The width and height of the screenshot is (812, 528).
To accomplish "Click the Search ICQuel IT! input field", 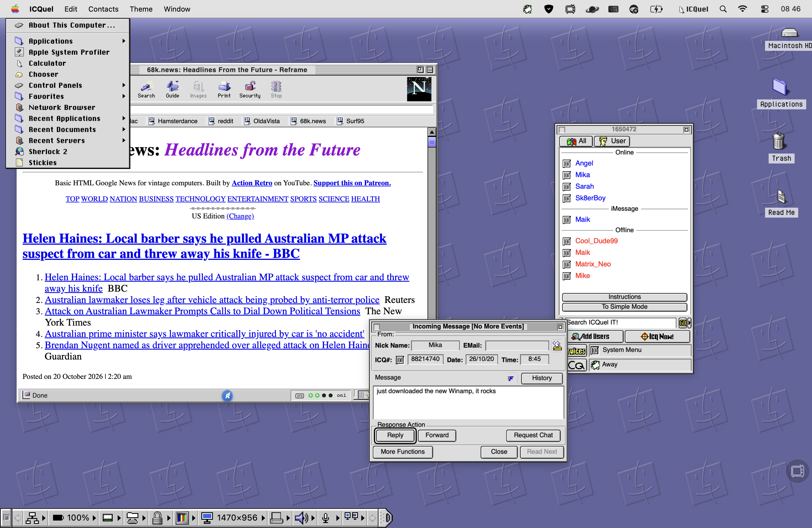I will click(620, 323).
